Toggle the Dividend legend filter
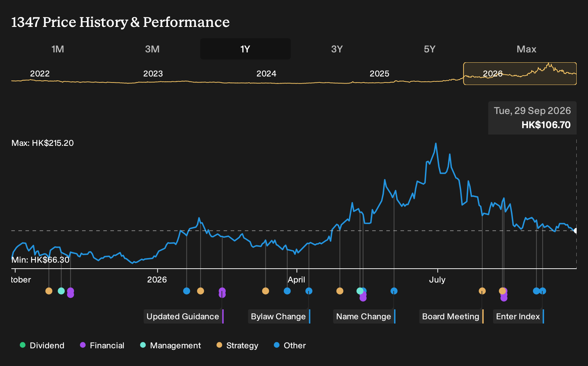This screenshot has height=366, width=588. tap(42, 345)
